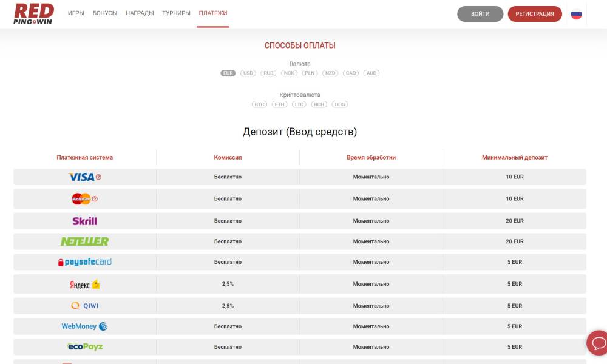Select the NOK currency option

(x=289, y=73)
